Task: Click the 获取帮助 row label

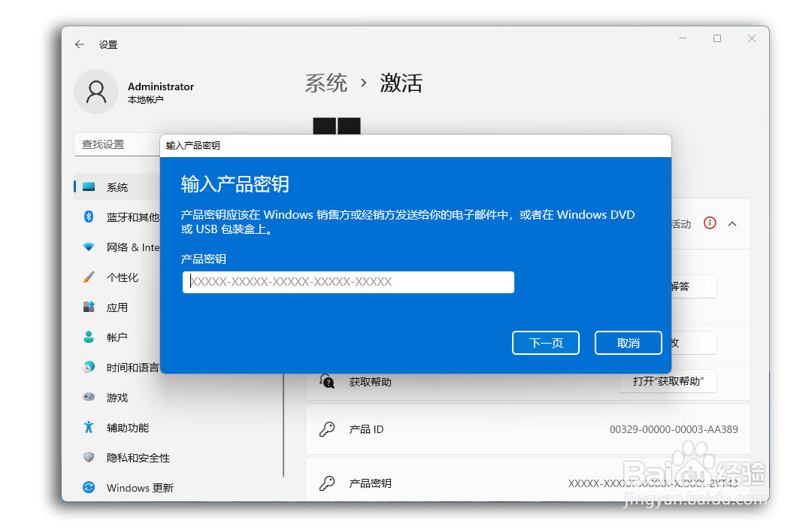Action: [370, 382]
